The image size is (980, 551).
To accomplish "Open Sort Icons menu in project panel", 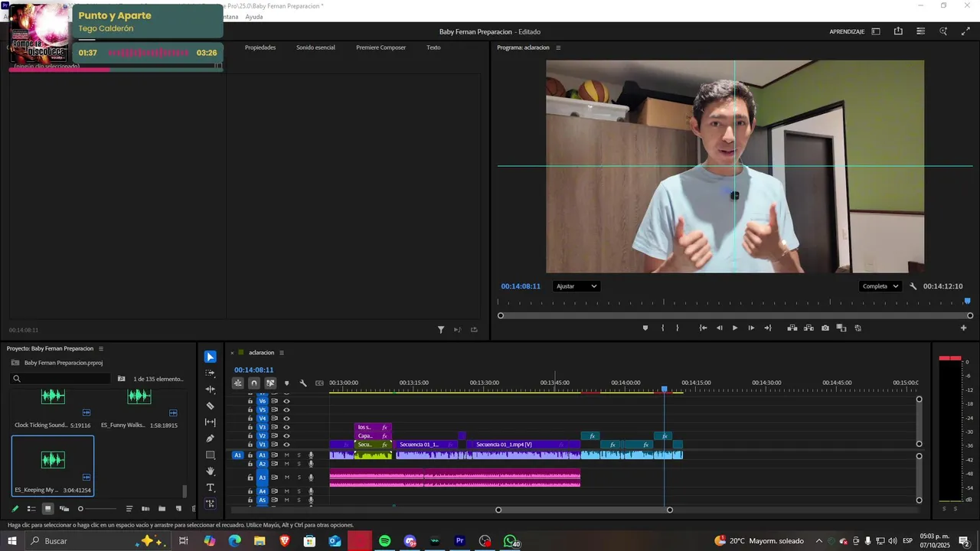I will [x=129, y=509].
